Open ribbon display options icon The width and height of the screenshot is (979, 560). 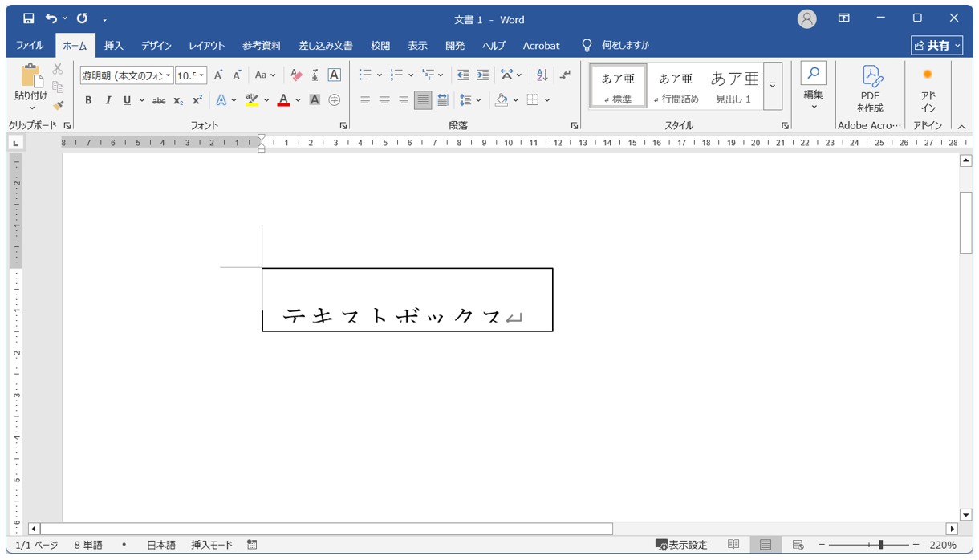coord(844,18)
